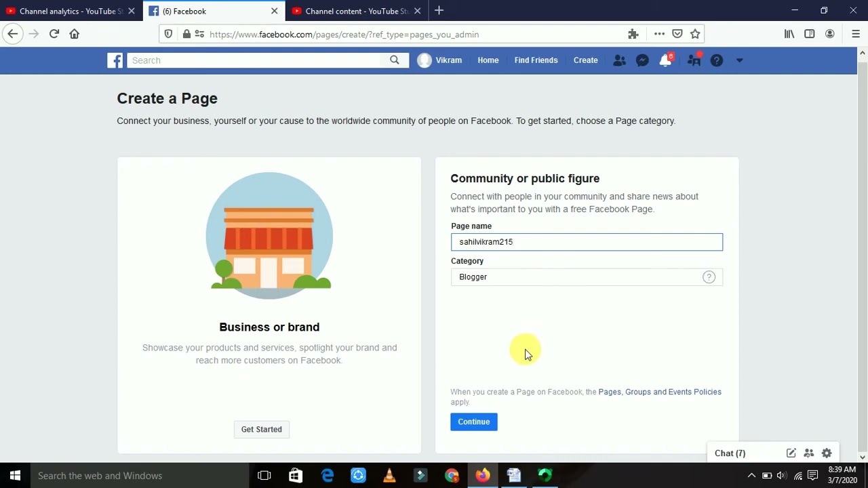
Task: Open chat settings gear icon
Action: pos(827,453)
